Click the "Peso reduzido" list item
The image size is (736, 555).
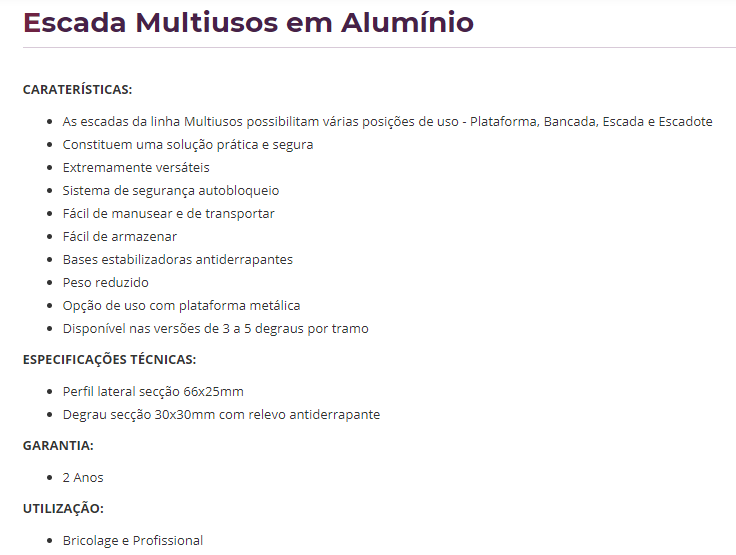tap(105, 282)
